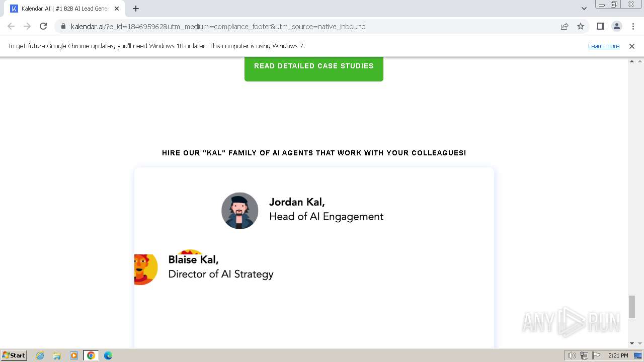Click the page scrollbar up arrow

(632, 61)
